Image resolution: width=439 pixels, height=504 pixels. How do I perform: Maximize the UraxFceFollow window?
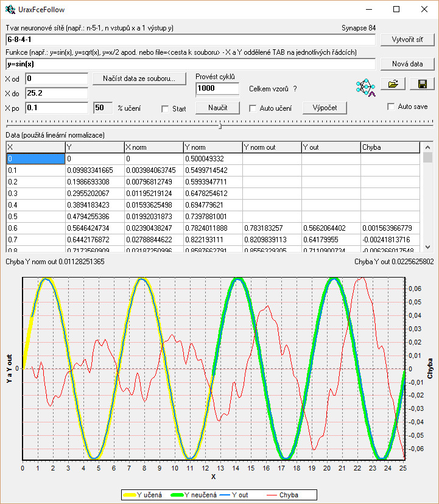[x=396, y=9]
